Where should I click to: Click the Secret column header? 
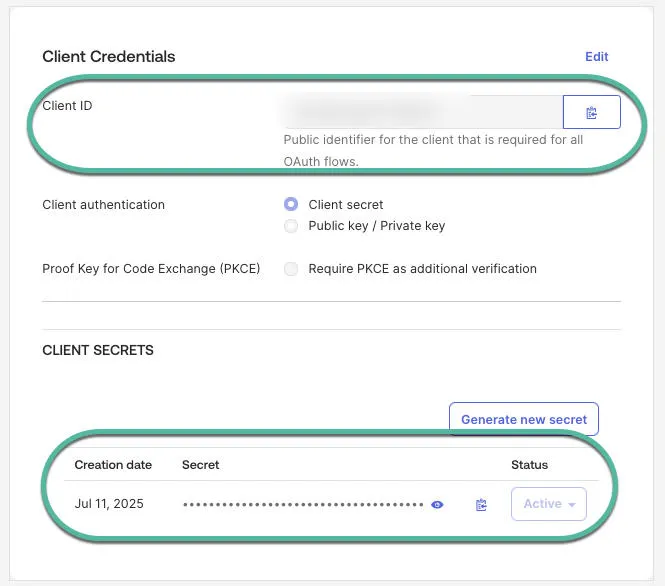(x=201, y=465)
